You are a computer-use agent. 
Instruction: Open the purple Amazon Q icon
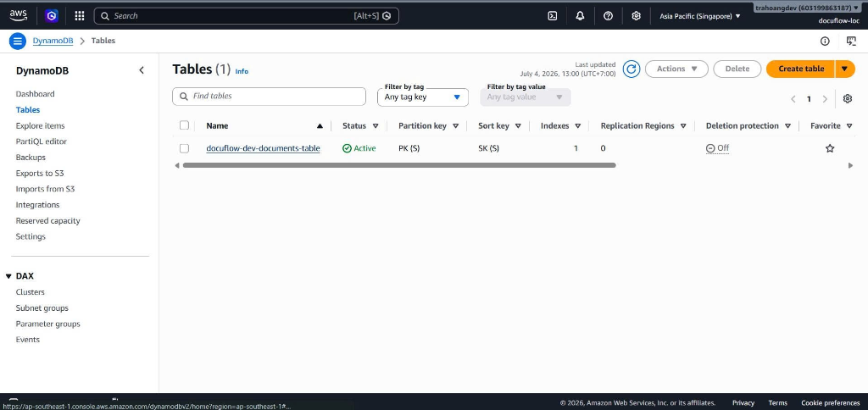pyautogui.click(x=52, y=16)
